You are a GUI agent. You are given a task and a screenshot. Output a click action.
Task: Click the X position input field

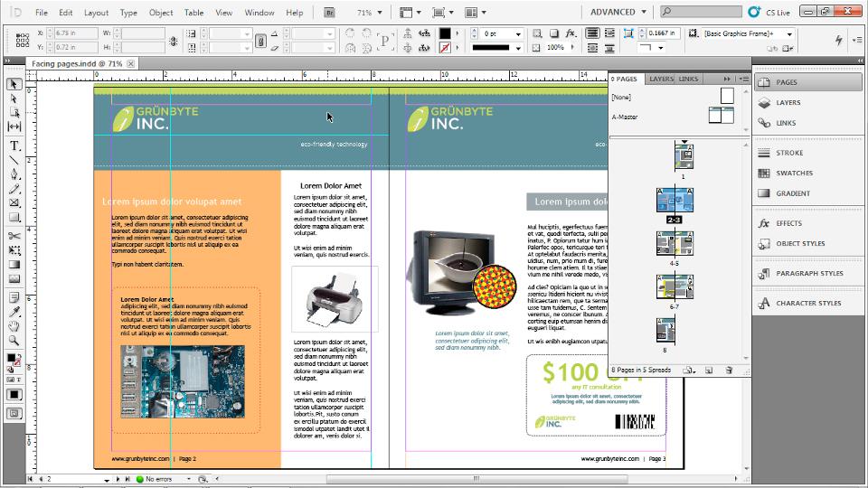click(75, 33)
